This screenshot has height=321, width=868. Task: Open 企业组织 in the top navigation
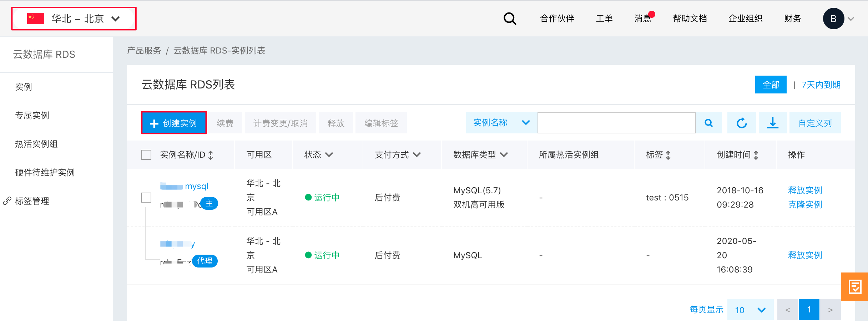tap(746, 19)
